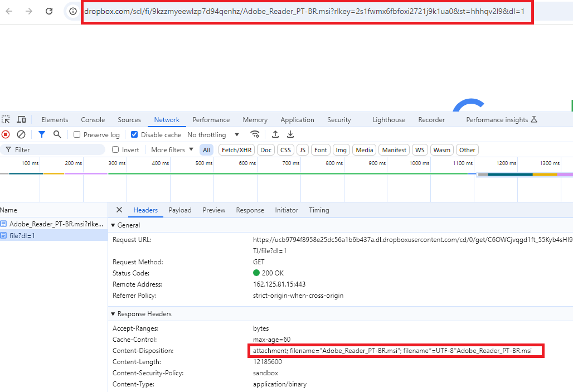The height and width of the screenshot is (392, 573).
Task: Open the Security tab
Action: point(339,119)
